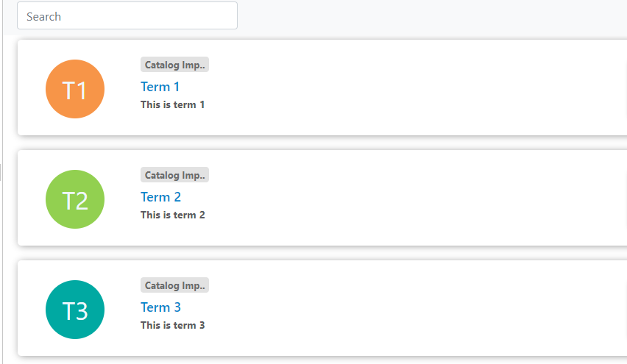The image size is (627, 364).
Task: Click the 'This is term 1' description
Action: [x=172, y=104]
